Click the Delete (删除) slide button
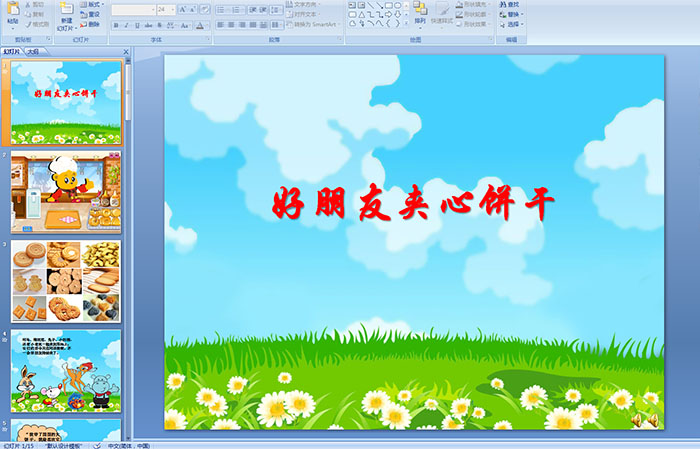This screenshot has width=700, height=449. click(91, 24)
